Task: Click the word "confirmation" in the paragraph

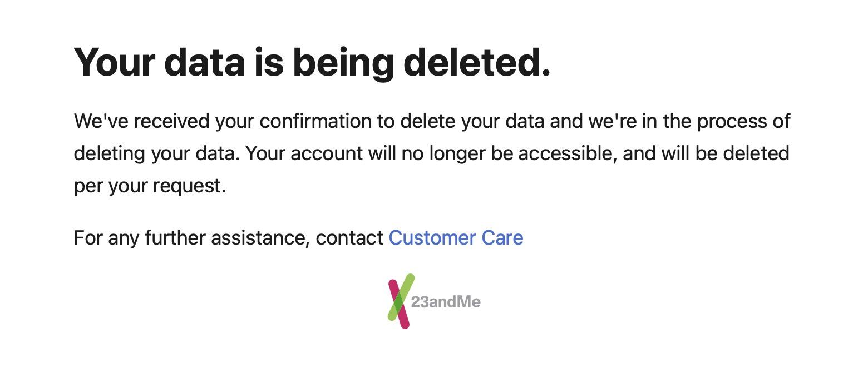Action: click(x=315, y=121)
